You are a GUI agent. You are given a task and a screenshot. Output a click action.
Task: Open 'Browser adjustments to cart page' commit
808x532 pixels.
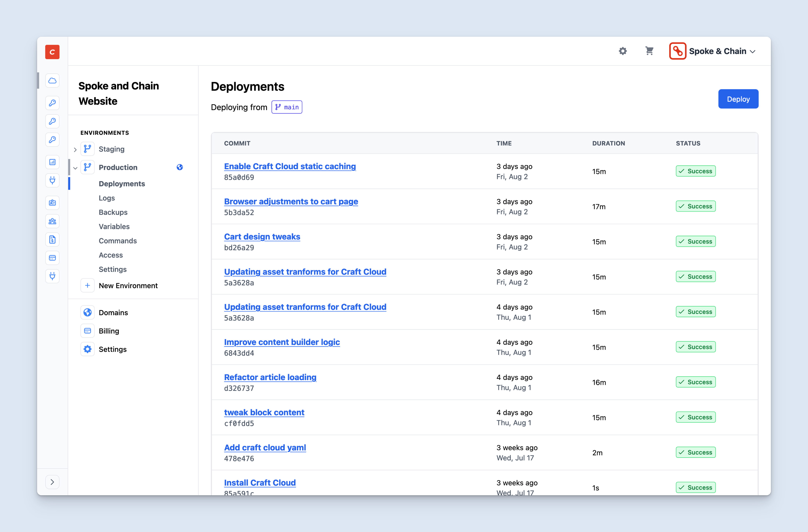click(291, 202)
